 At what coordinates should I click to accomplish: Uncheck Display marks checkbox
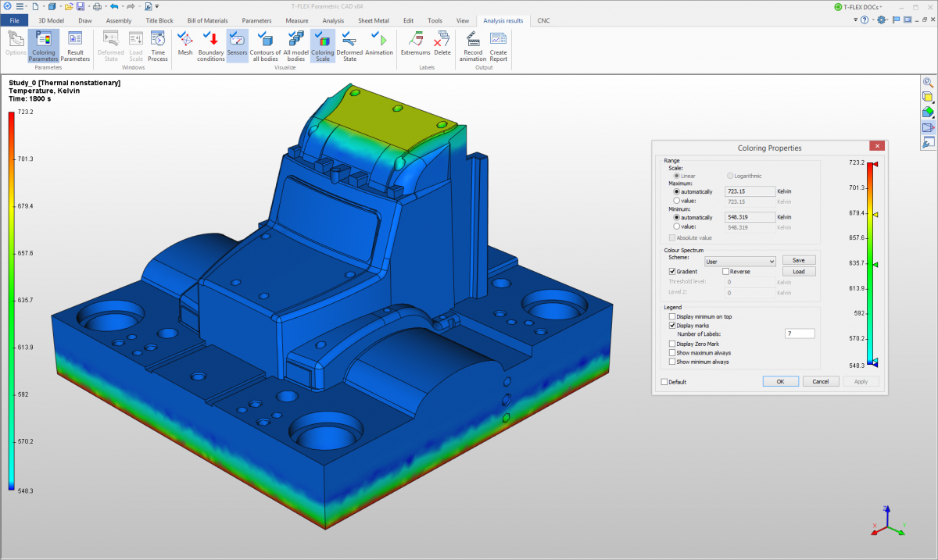(x=672, y=326)
